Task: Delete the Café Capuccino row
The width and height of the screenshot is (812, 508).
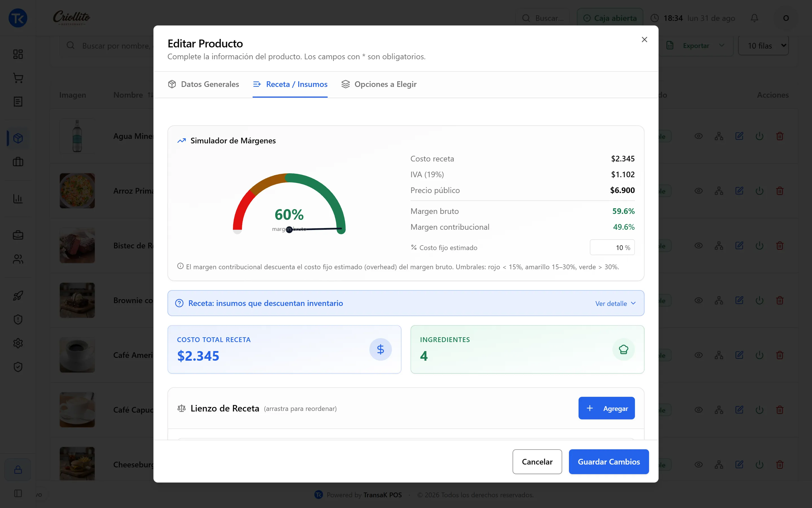Action: tap(780, 410)
